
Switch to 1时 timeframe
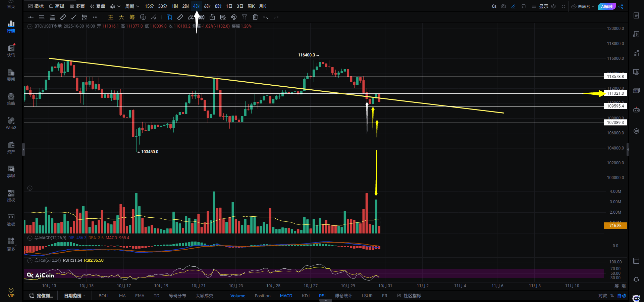(x=175, y=6)
